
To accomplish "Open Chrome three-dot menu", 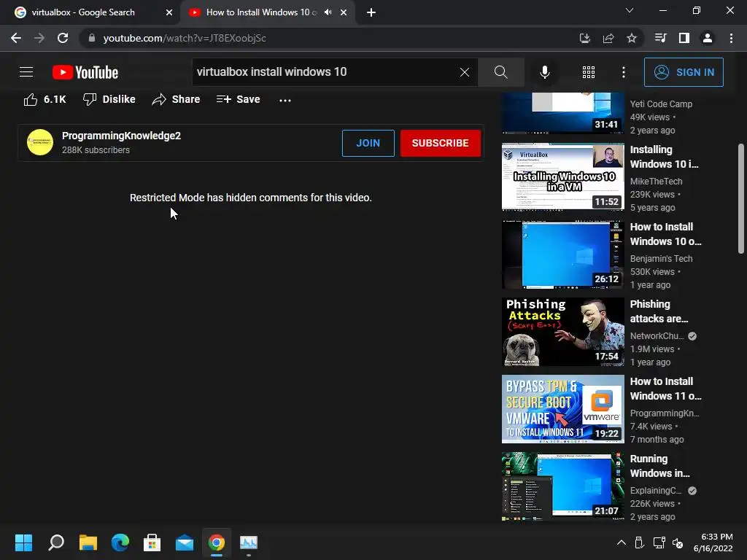I will point(731,38).
